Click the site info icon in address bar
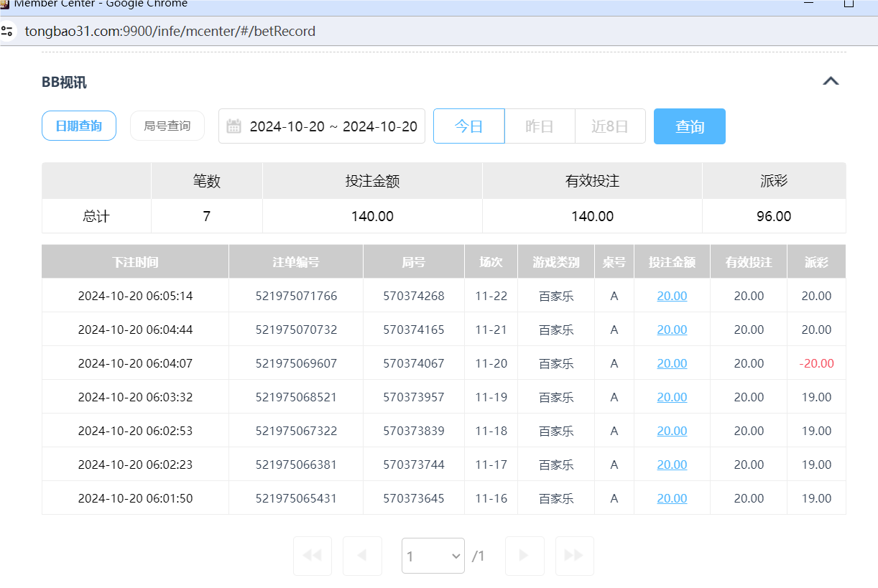The width and height of the screenshot is (878, 588). (x=8, y=31)
